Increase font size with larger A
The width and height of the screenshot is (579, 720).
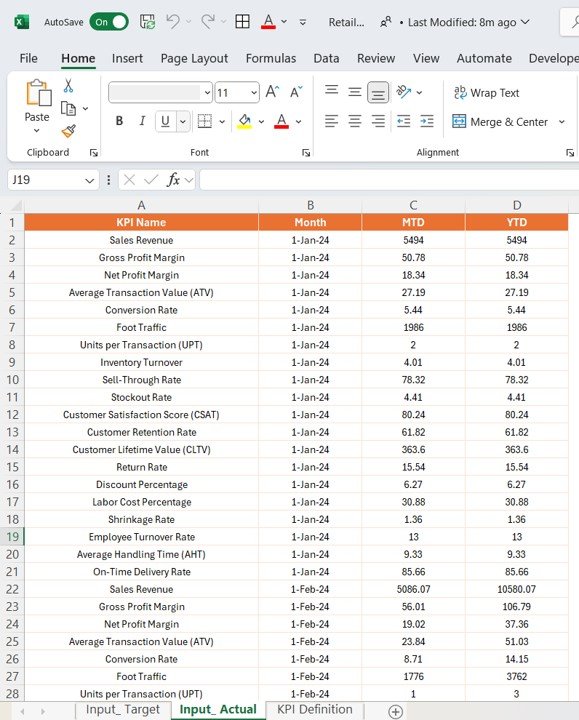click(x=272, y=92)
